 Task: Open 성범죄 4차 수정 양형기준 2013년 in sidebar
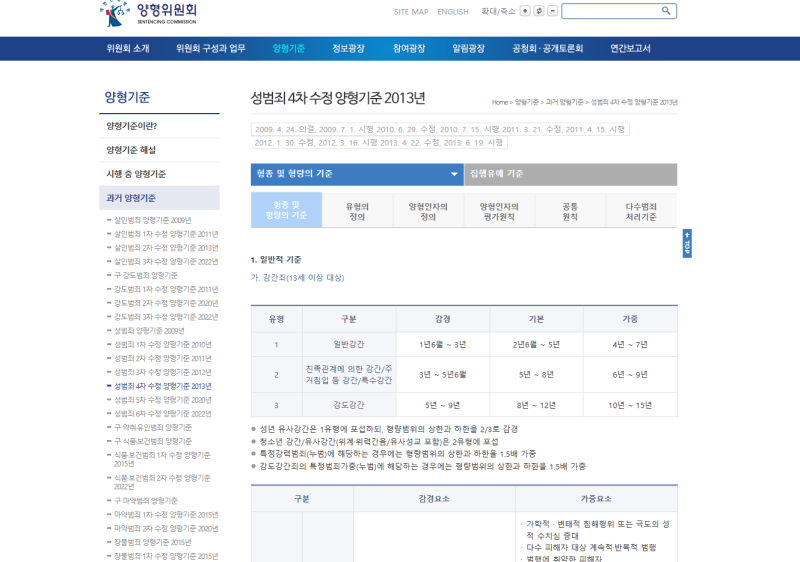click(162, 386)
